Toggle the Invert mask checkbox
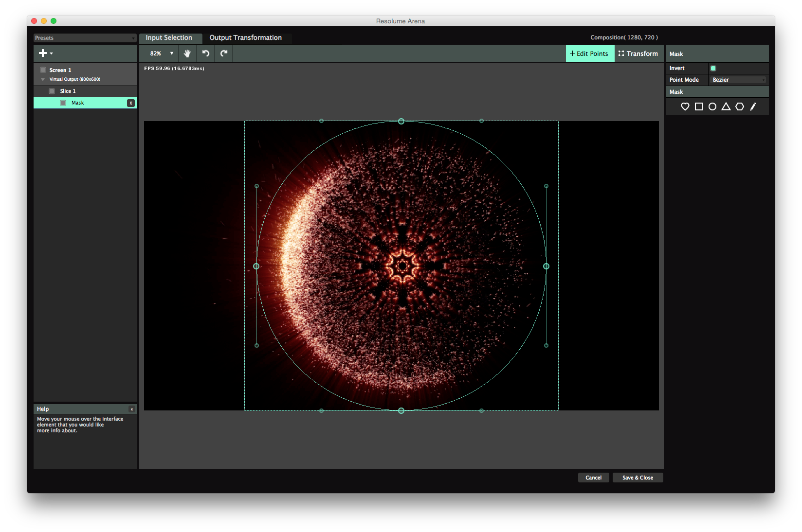The image size is (802, 532). pos(713,69)
